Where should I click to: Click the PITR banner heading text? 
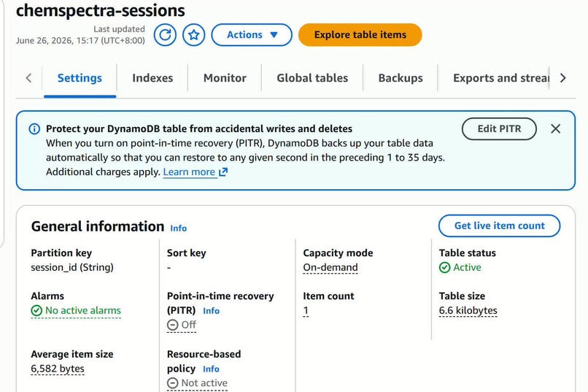[199, 129]
